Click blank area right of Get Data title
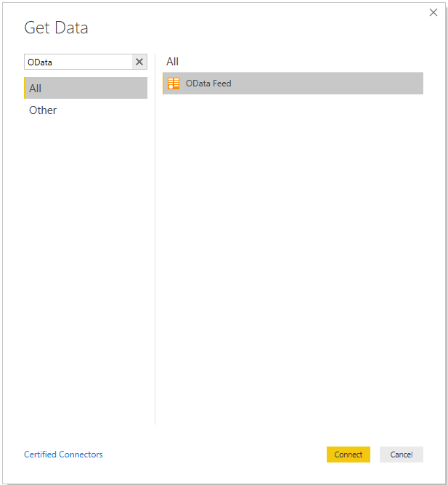 (x=254, y=28)
